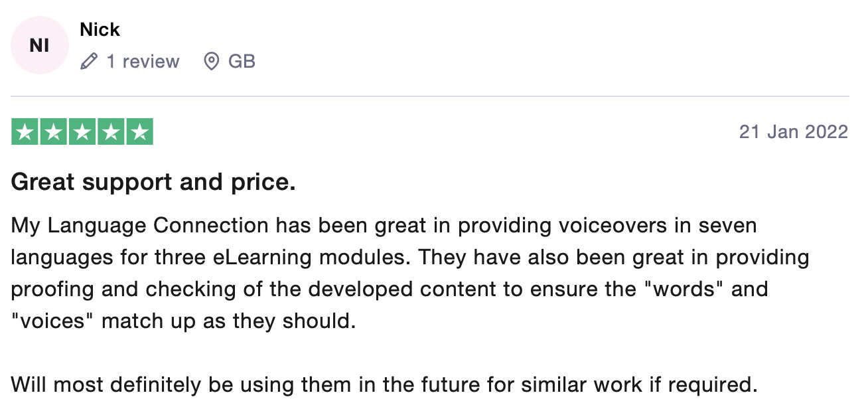The image size is (868, 417).
Task: Select the "1 review" count text
Action: [x=143, y=62]
